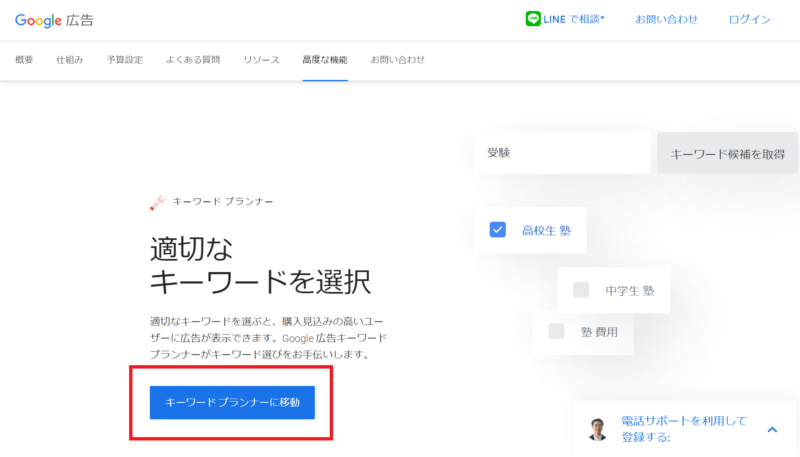The height and width of the screenshot is (457, 800).
Task: Click the 中学生 塾 label text
Action: click(629, 291)
